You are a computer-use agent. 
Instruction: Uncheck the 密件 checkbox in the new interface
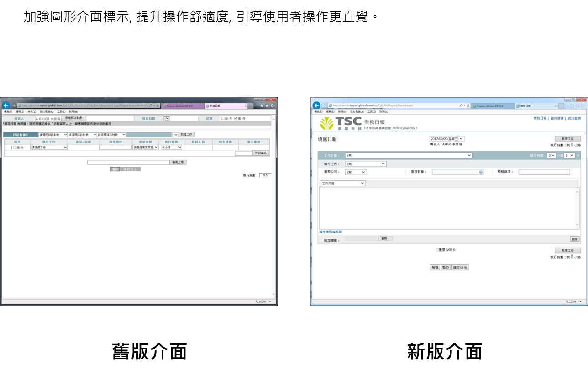click(x=448, y=250)
